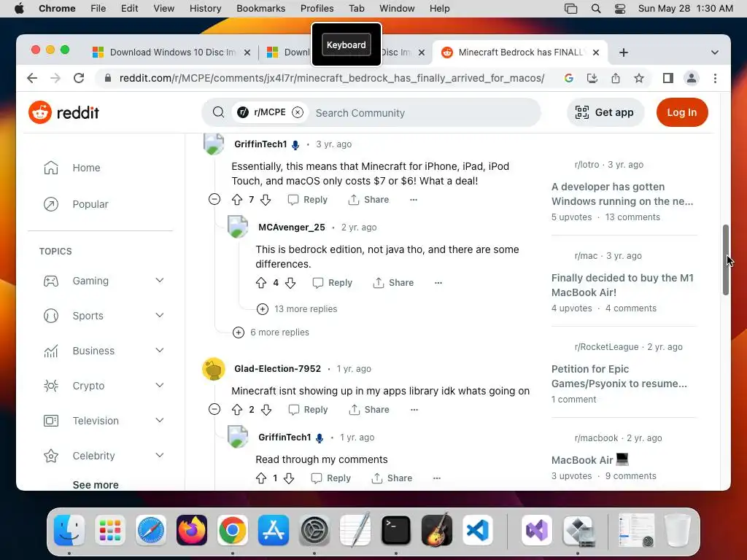747x560 pixels.
Task: Open 'A developer has gotten Windows running' post
Action: (622, 194)
